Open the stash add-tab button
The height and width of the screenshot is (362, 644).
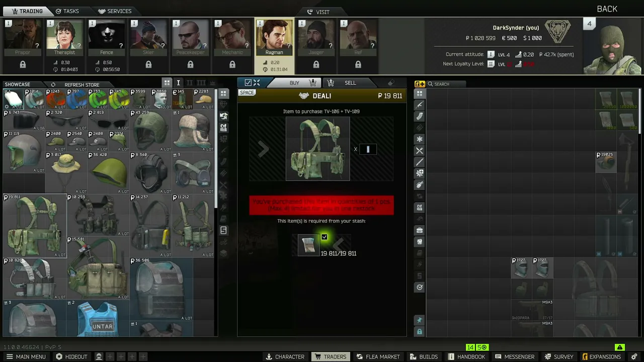point(420,84)
